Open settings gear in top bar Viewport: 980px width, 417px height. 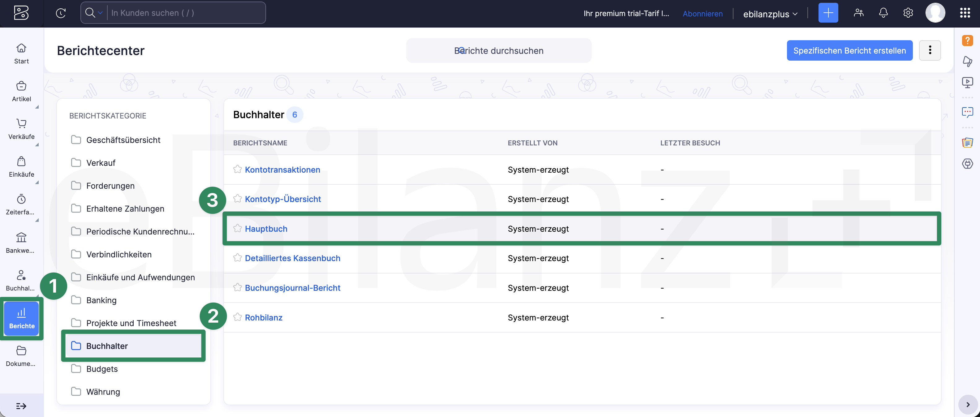908,13
